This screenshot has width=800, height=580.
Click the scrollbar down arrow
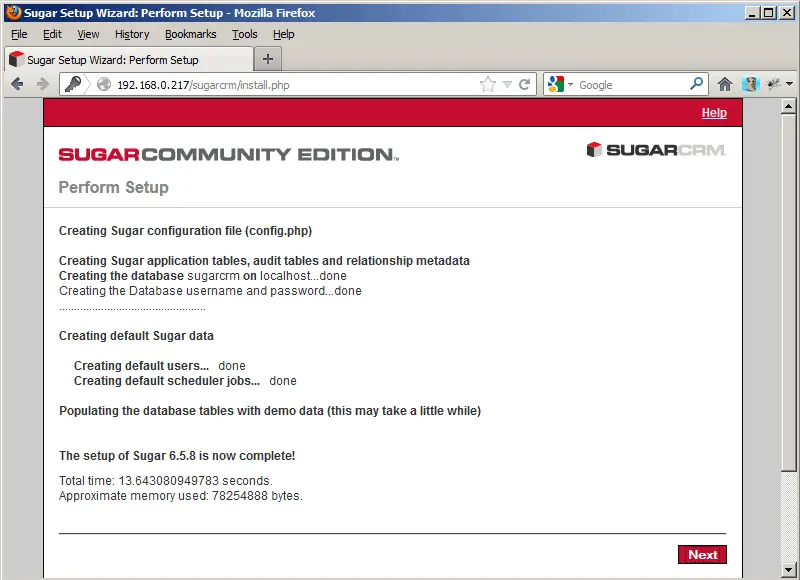[789, 569]
